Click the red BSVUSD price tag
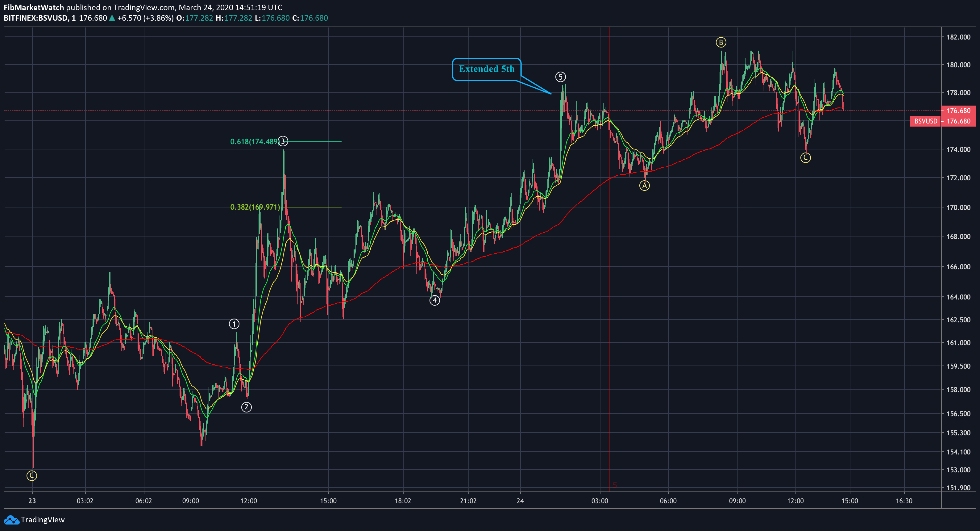This screenshot has height=531, width=980. point(925,121)
